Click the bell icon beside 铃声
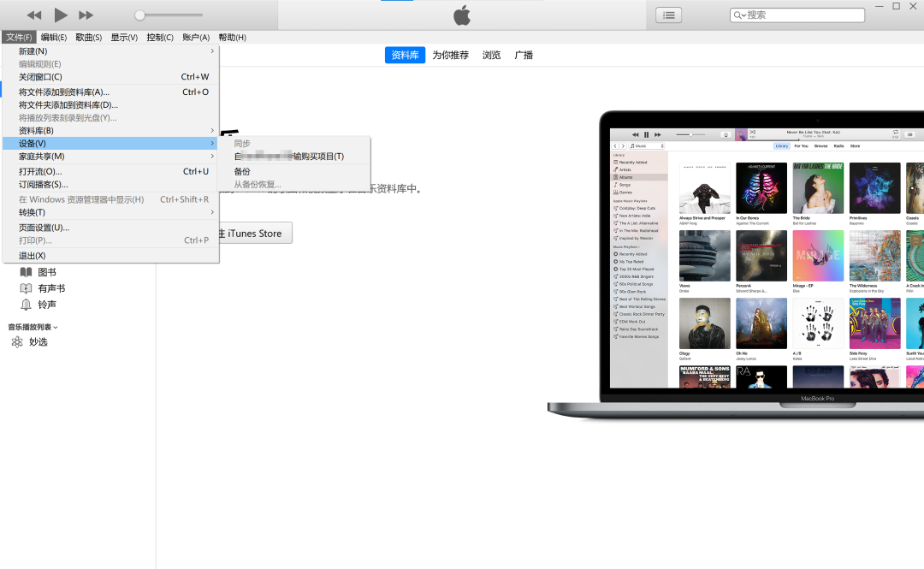This screenshot has width=924, height=569. (x=26, y=305)
